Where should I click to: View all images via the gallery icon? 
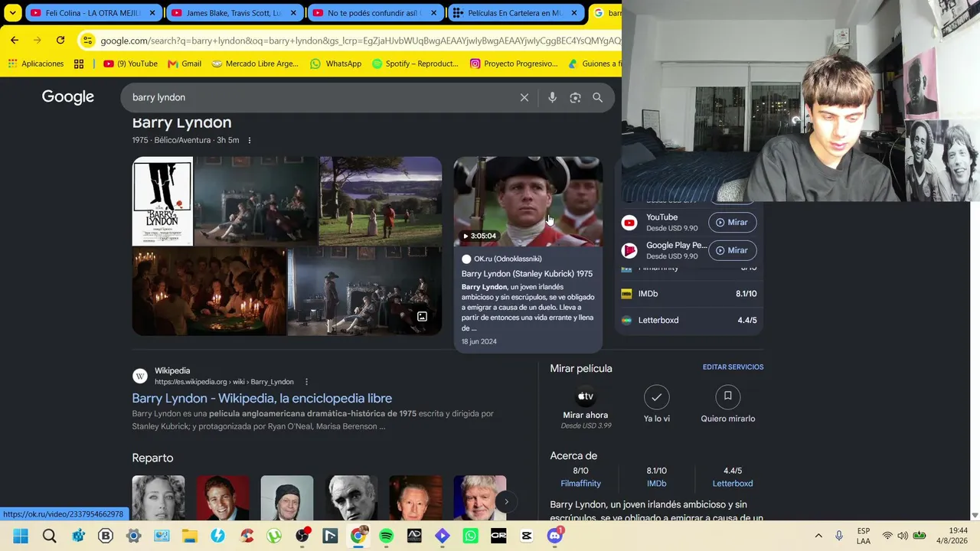pyautogui.click(x=422, y=316)
